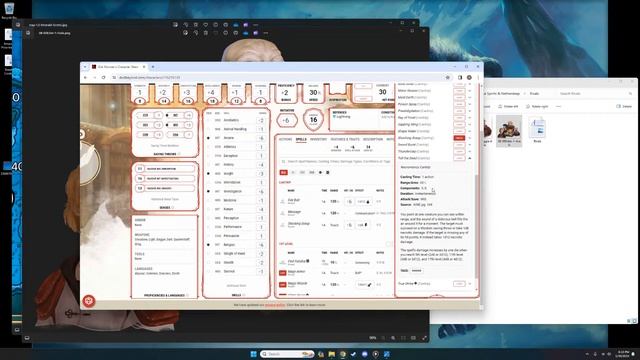The width and height of the screenshot is (640, 360).
Task: Go back in the browser
Action: [x=86, y=78]
